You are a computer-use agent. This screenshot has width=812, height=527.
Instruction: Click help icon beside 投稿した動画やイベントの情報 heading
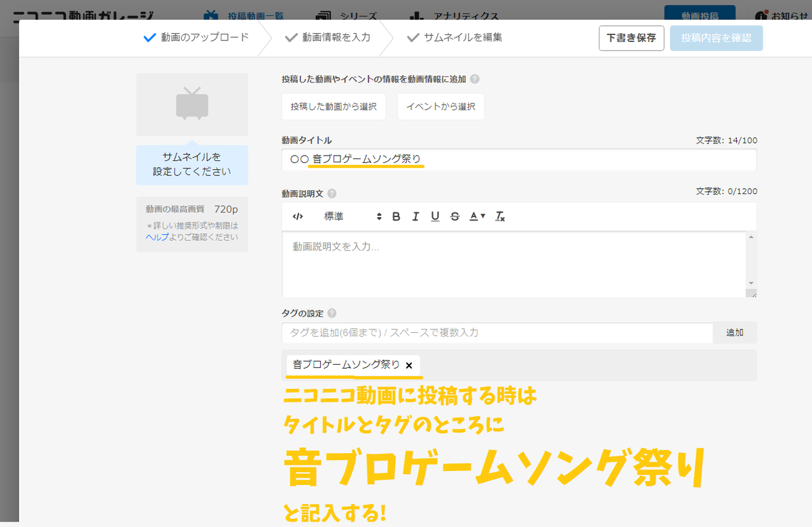[475, 79]
